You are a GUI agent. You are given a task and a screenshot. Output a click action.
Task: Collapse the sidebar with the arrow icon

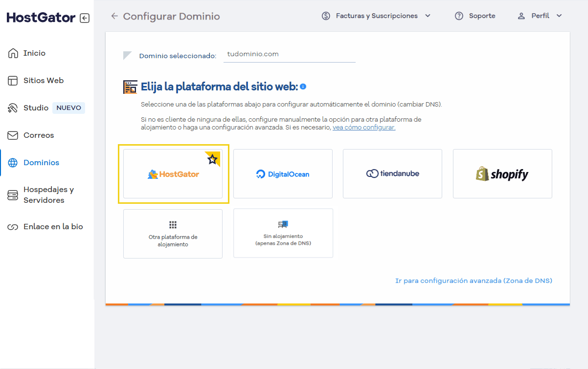(85, 18)
